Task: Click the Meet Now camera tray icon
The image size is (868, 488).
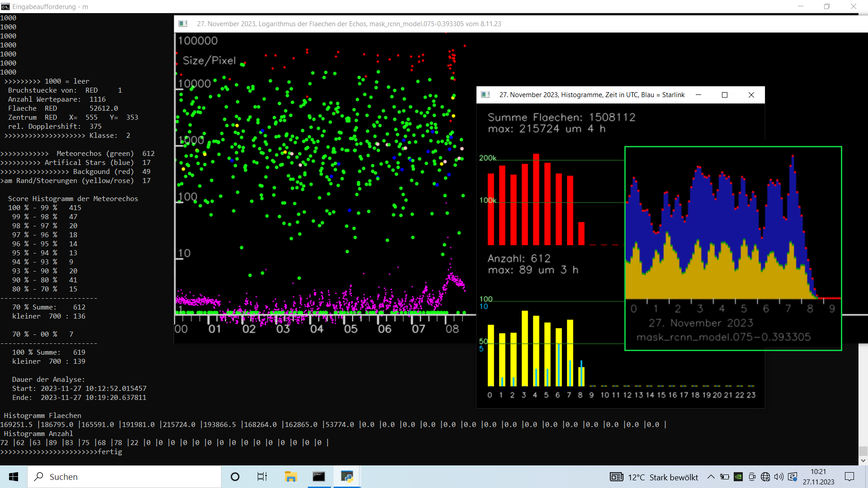Action: tap(752, 477)
